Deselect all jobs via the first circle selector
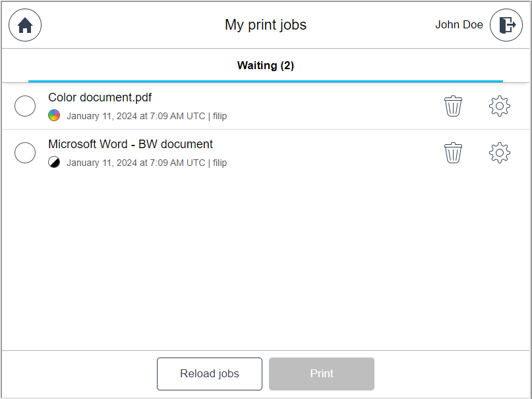The image size is (532, 399). 24,106
